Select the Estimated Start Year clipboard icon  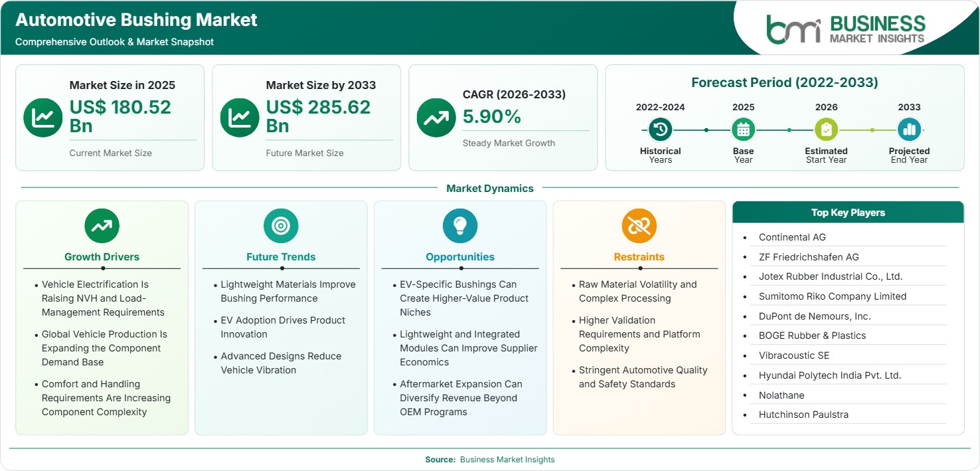[x=826, y=130]
